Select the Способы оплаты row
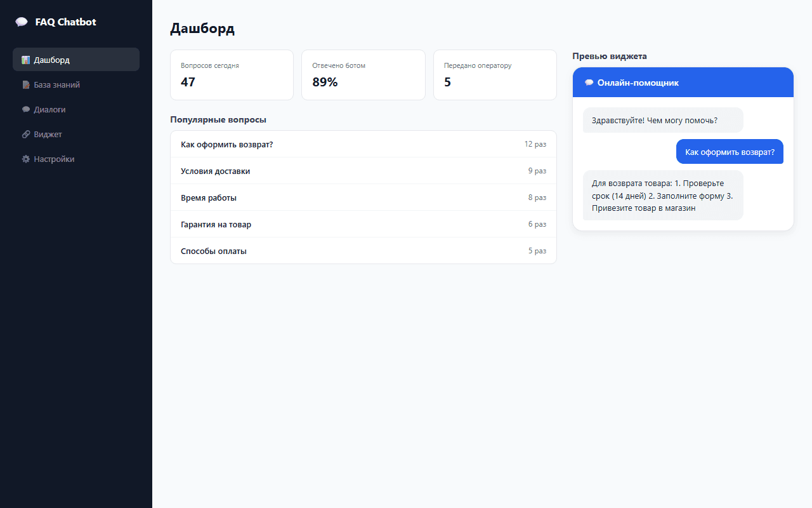The height and width of the screenshot is (508, 812). (363, 251)
